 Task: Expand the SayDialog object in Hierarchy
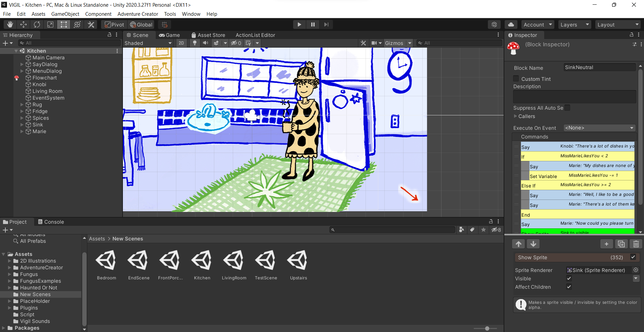[22, 64]
